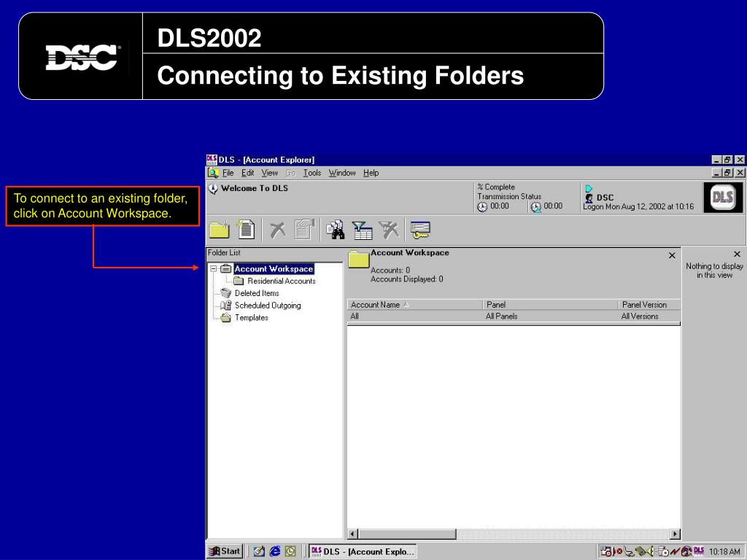Open the All Panels filter cell
The height and width of the screenshot is (560, 747).
click(550, 316)
